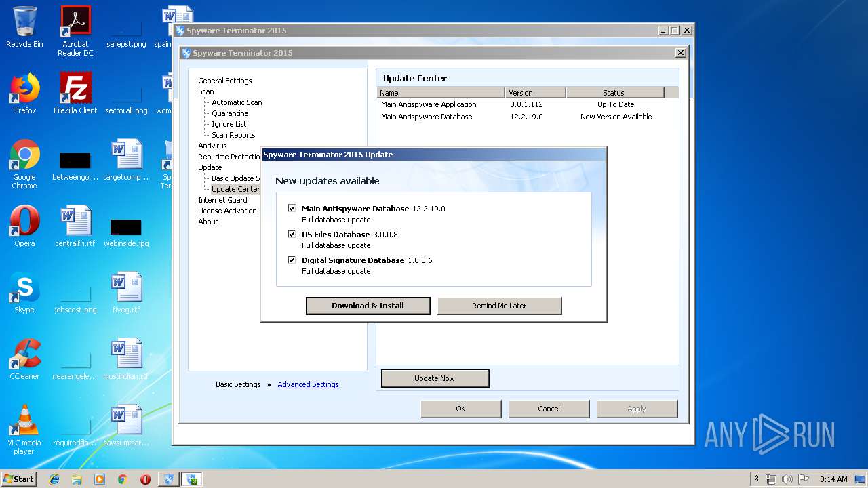Click Internet Explorer taskbar icon

[54, 479]
